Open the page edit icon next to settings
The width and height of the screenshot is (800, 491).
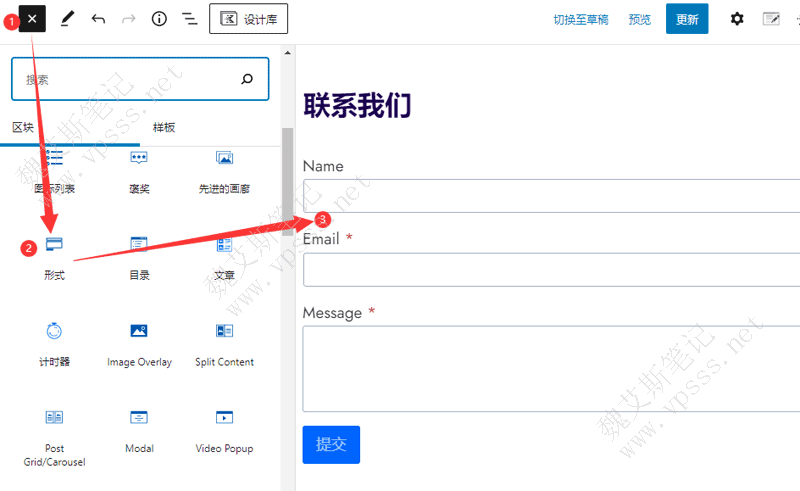click(771, 19)
